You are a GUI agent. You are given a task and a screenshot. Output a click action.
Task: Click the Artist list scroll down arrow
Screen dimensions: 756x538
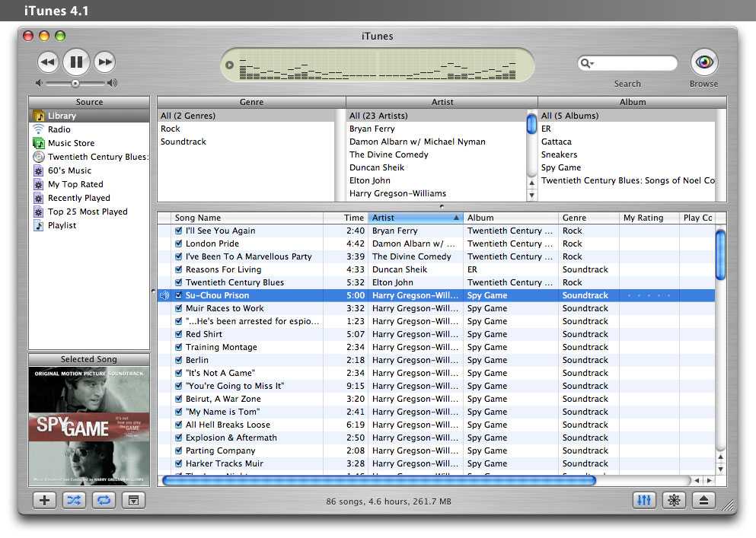(x=532, y=196)
